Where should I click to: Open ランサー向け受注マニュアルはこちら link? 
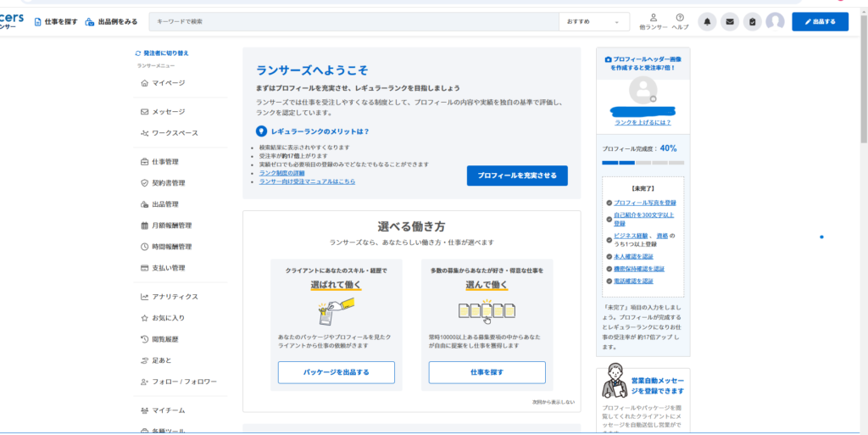307,181
